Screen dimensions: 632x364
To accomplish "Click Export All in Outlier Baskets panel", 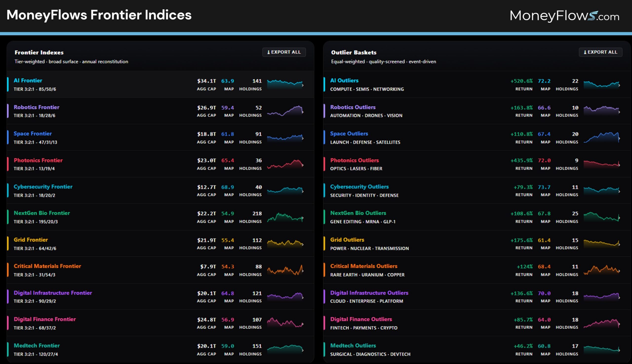I will click(600, 52).
